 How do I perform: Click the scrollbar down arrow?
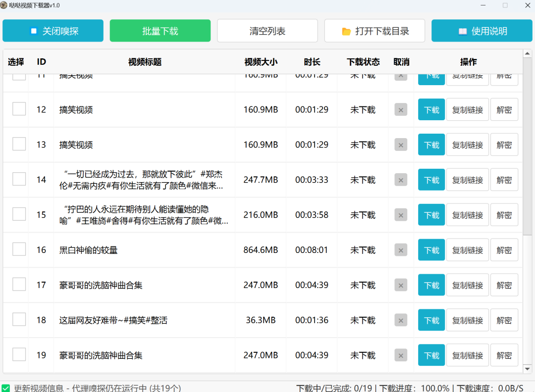(528, 368)
